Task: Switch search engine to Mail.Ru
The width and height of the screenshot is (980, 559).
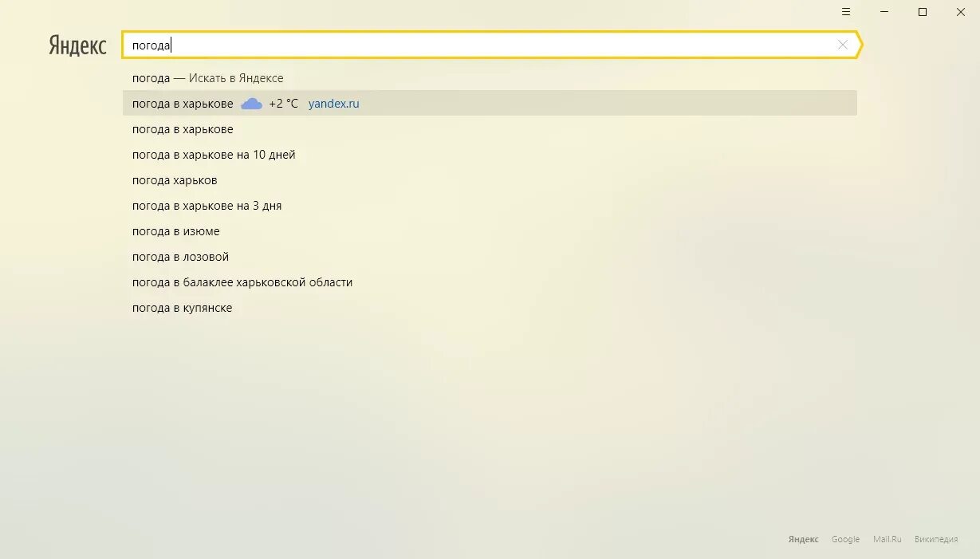Action: point(887,539)
